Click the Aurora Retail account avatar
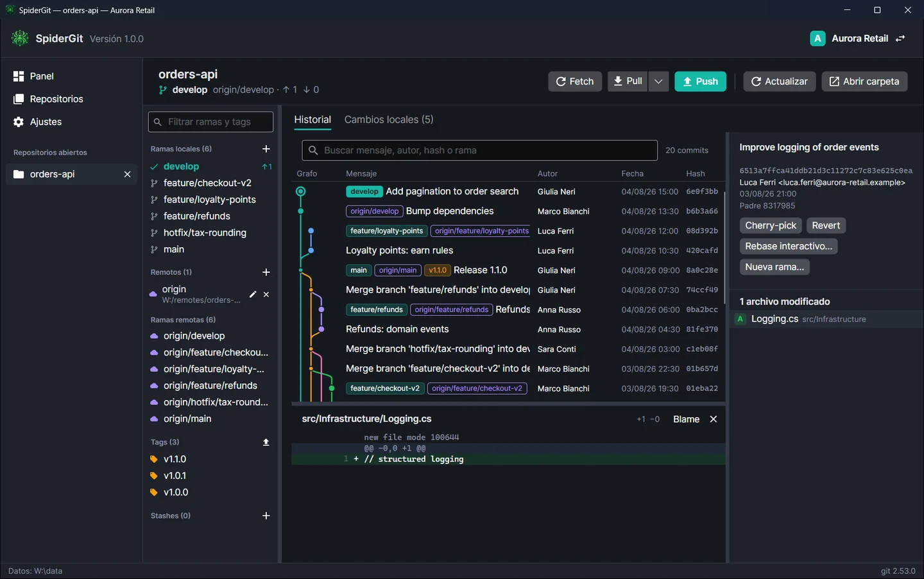Screen dimensions: 924x579 pos(817,39)
